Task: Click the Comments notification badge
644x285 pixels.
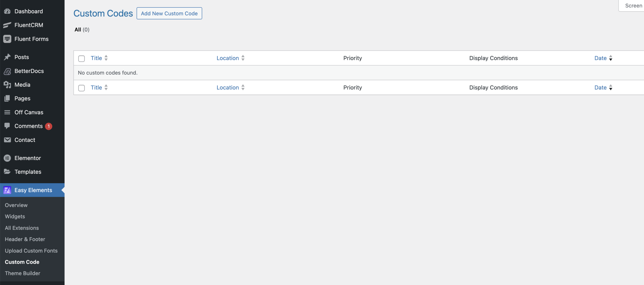Action: click(49, 126)
